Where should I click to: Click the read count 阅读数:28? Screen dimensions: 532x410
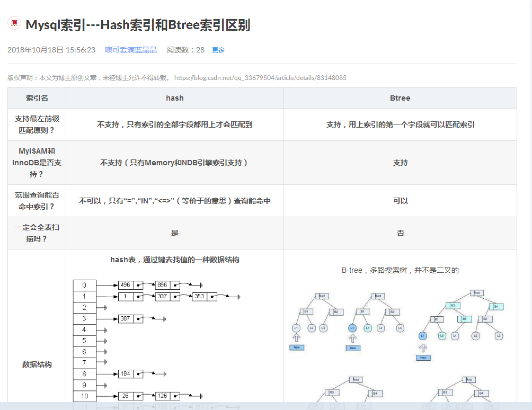[185, 50]
